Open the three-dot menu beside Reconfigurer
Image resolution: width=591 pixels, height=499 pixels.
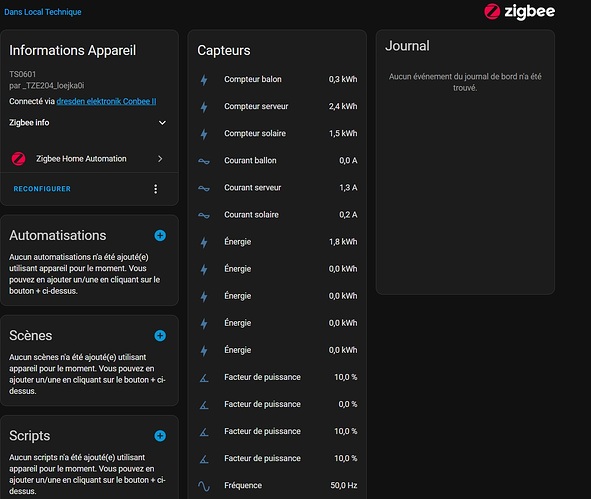(x=156, y=189)
